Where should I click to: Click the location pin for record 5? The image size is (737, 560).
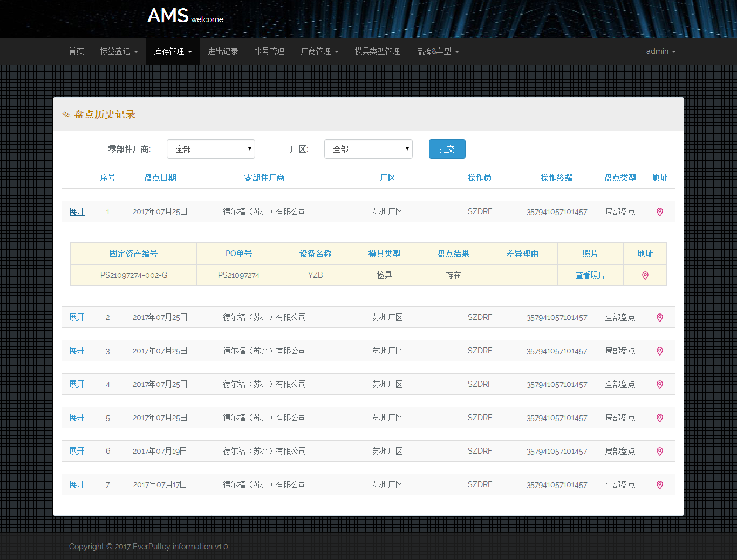[659, 418]
